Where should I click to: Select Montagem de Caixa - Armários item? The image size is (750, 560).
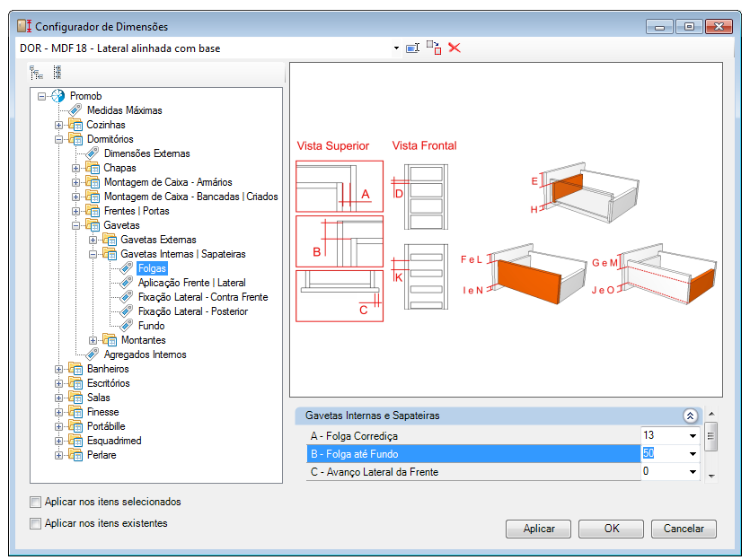tap(168, 182)
